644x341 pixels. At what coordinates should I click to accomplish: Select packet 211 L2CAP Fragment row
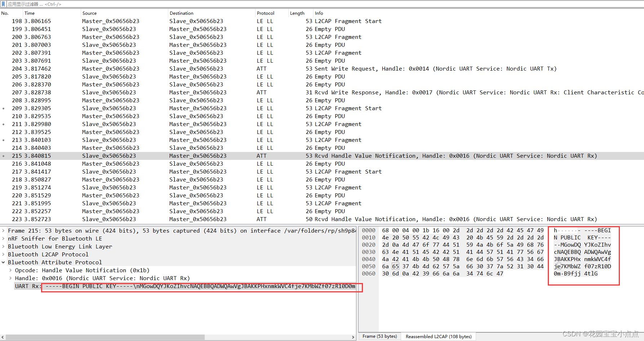pyautogui.click(x=322, y=124)
